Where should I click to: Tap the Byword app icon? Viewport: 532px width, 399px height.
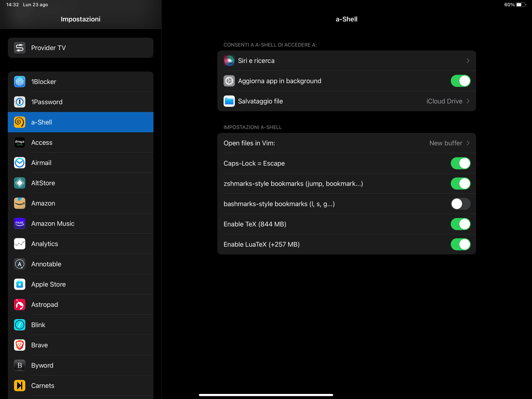tap(20, 365)
